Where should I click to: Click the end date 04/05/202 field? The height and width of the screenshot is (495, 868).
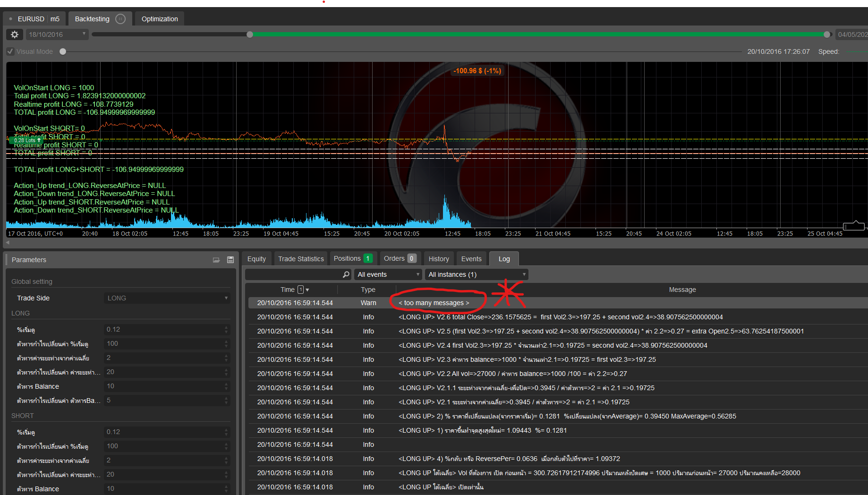(851, 34)
